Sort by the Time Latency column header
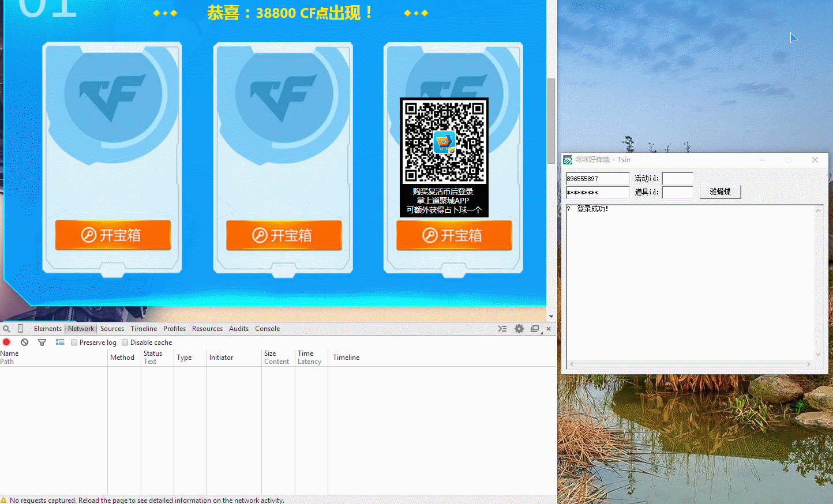 [x=312, y=358]
